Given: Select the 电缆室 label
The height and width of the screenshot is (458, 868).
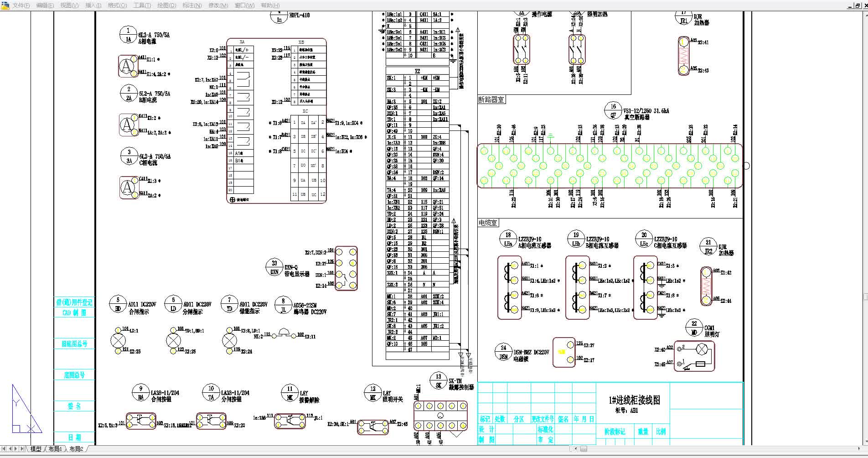Looking at the screenshot, I should click(x=488, y=223).
